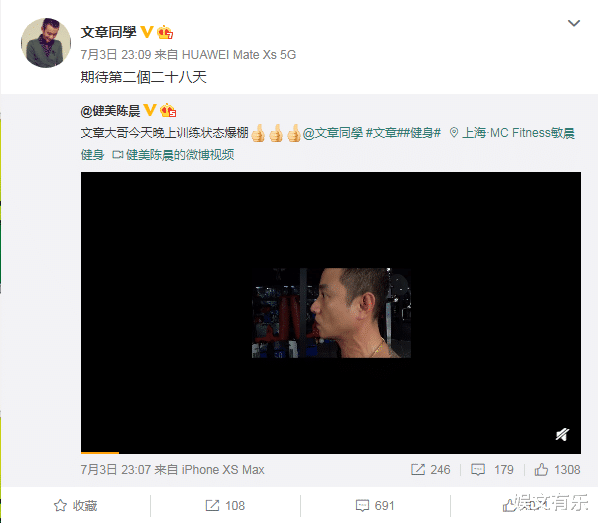Click the video progress bar
The width and height of the screenshot is (598, 523).
pyautogui.click(x=331, y=452)
